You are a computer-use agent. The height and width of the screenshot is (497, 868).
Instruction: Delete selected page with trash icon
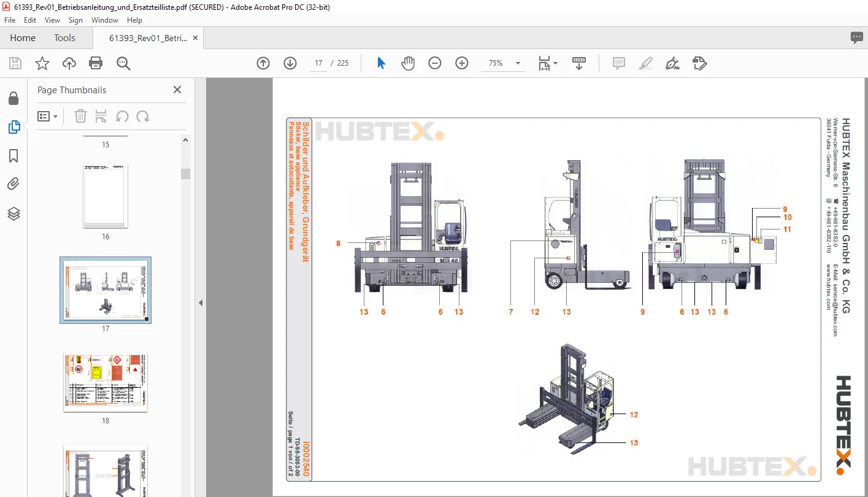(x=80, y=116)
